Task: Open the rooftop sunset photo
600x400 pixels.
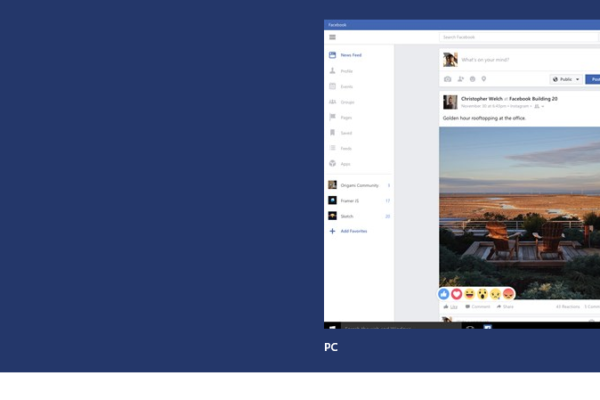Action: (x=520, y=213)
